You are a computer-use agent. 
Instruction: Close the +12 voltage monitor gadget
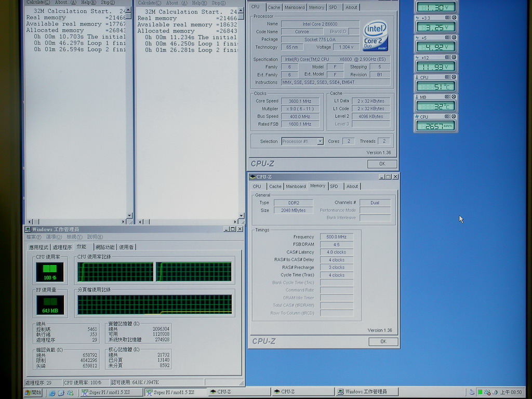(454, 57)
